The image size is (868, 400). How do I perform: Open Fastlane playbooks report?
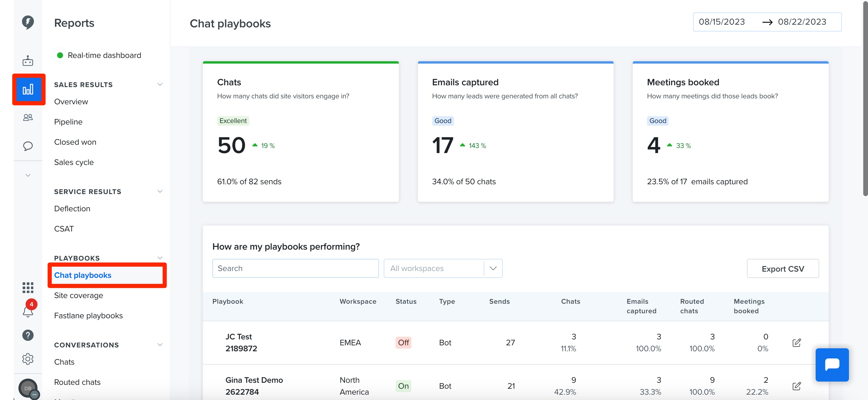tap(88, 316)
